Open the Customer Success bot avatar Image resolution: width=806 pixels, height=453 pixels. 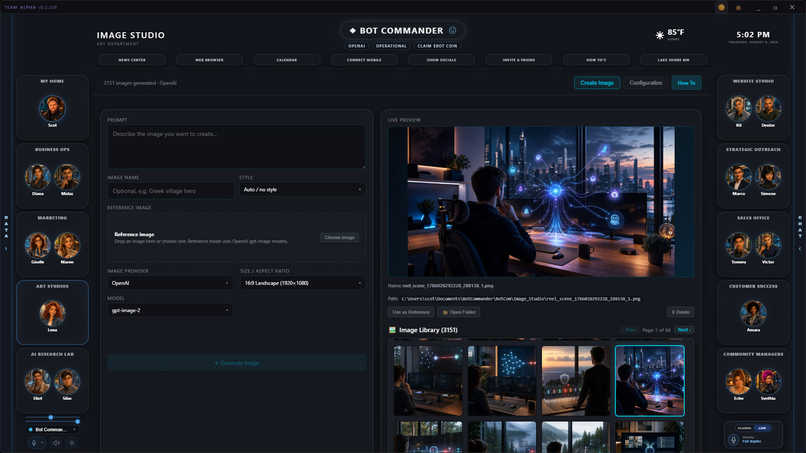click(753, 313)
